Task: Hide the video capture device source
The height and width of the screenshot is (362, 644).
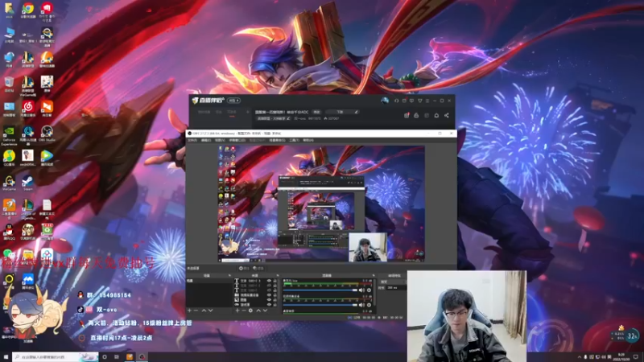Action: point(269,295)
